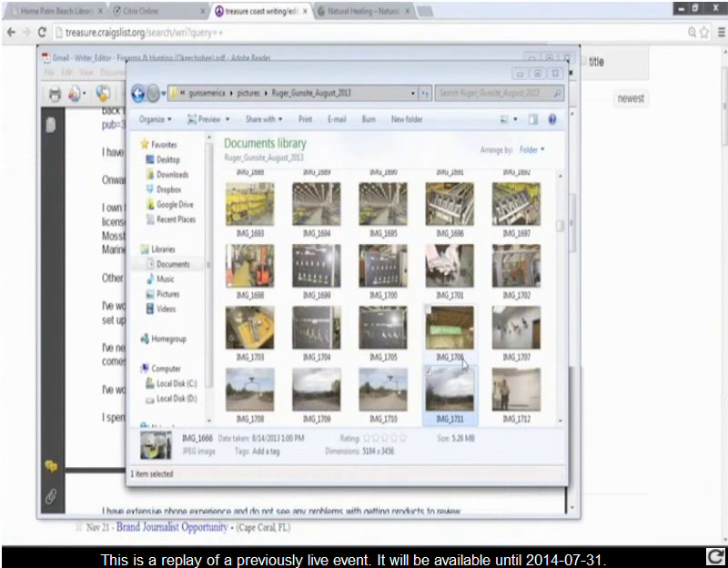Toggle the Explorer preview pane icon
The height and width of the screenshot is (568, 728).
[x=532, y=119]
